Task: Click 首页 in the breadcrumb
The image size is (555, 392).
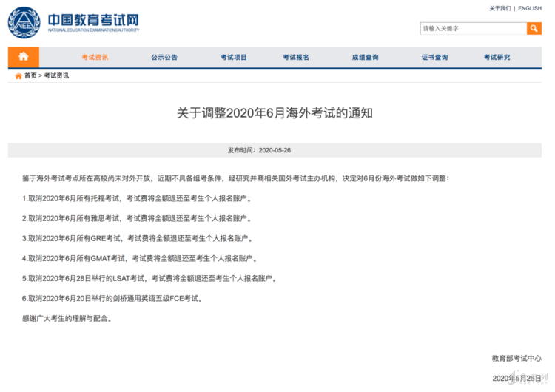Action: pyautogui.click(x=30, y=75)
